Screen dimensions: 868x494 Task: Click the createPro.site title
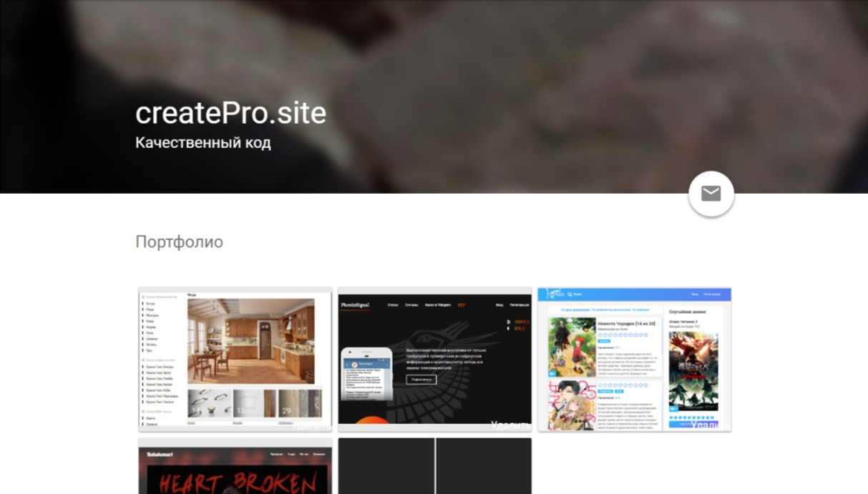click(230, 113)
